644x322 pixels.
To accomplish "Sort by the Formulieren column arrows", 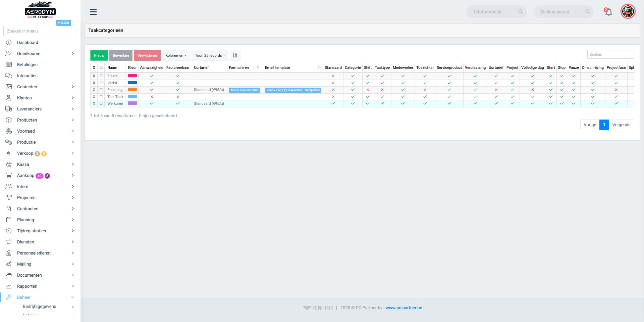I will [x=258, y=67].
